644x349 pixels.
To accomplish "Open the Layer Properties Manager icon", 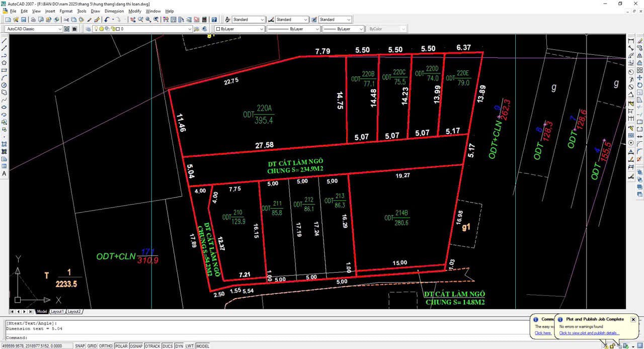I will [x=89, y=29].
